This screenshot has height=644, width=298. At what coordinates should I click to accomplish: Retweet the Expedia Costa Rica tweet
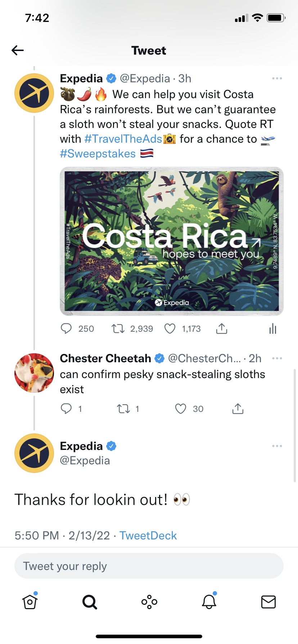(118, 328)
